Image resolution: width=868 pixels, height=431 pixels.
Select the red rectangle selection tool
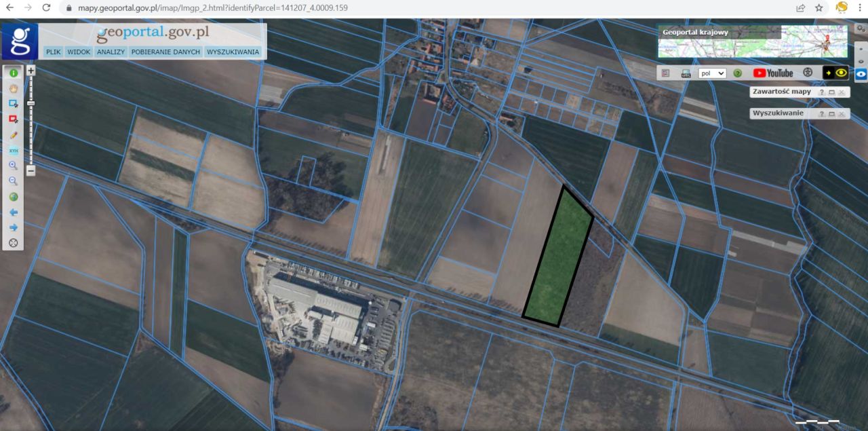13,119
